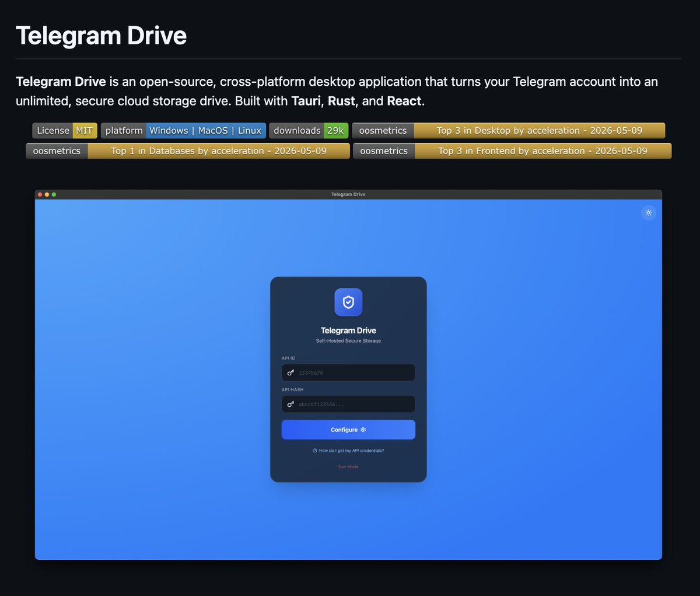Click the shield logo above Telegram Drive
Screen dimensions: 700x596
(x=348, y=302)
